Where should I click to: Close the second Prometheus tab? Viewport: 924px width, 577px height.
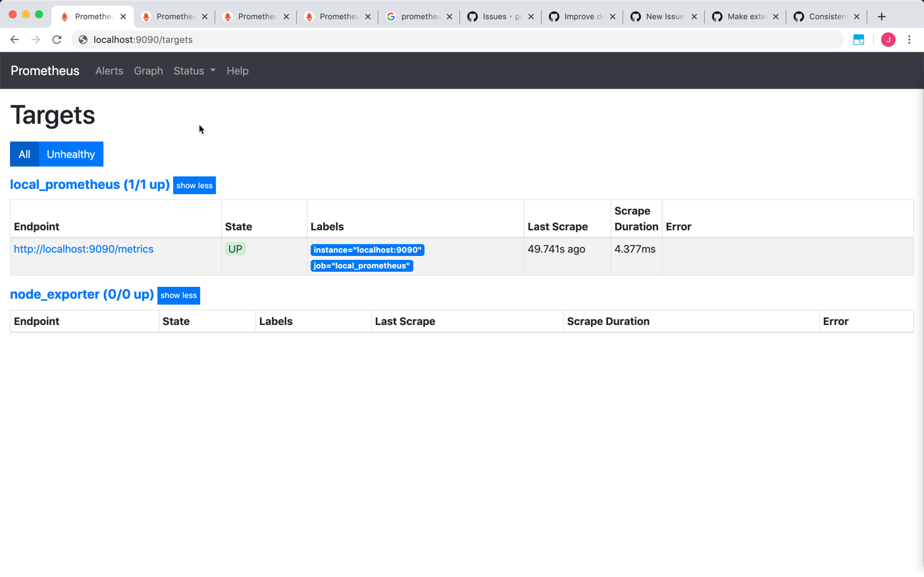(205, 16)
